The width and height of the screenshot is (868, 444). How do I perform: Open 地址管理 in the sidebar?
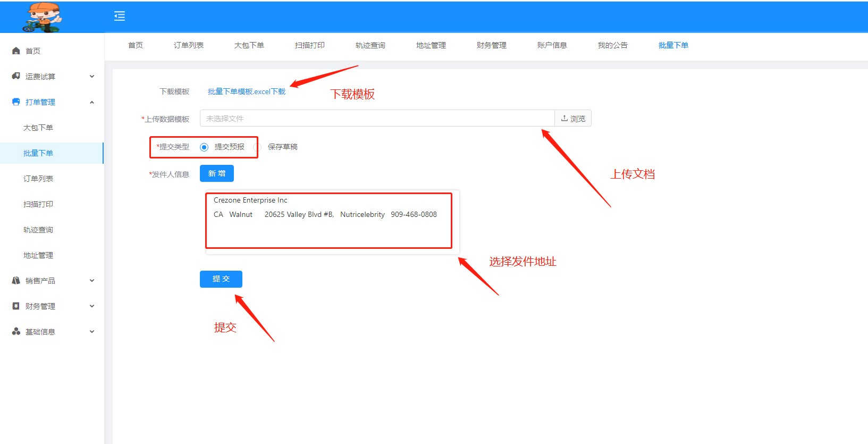click(x=38, y=255)
